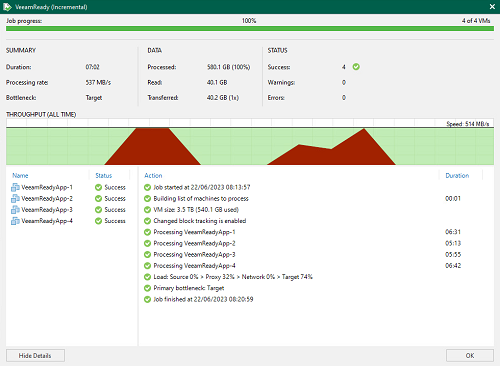Click 'Success' status text for VeeamReadyApp-3
The image size is (500, 366).
click(x=115, y=210)
